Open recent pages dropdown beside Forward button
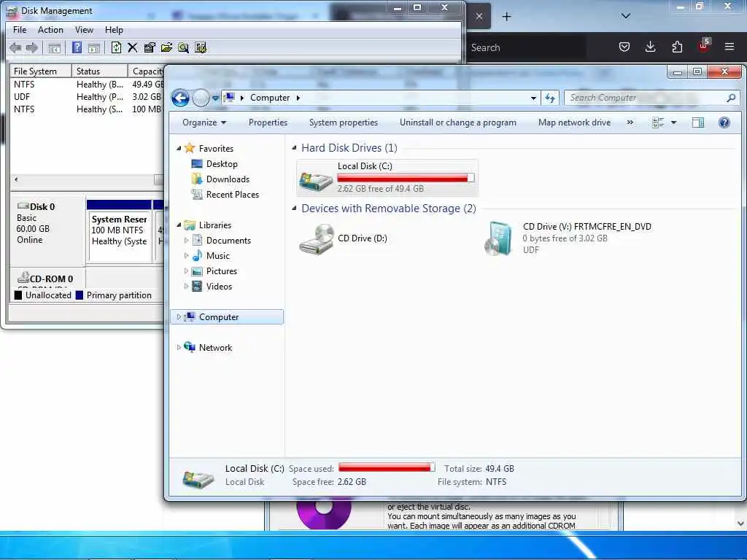Viewport: 747px width, 560px height. (215, 98)
